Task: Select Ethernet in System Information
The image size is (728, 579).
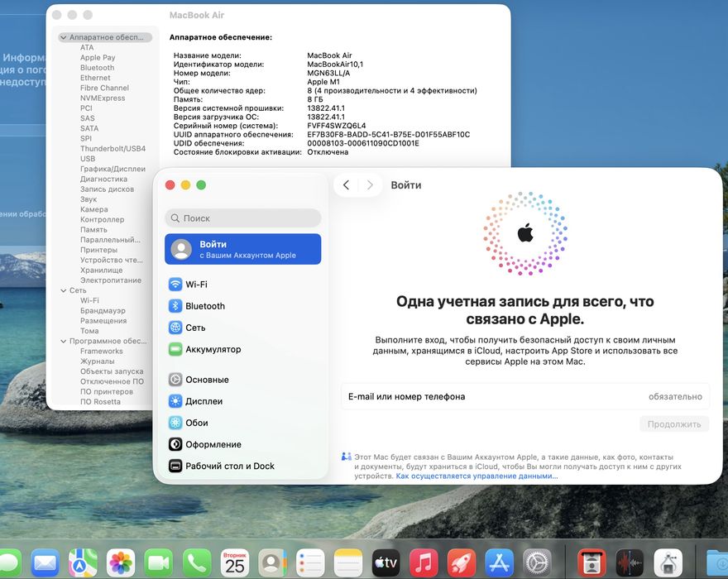Action: click(x=95, y=78)
